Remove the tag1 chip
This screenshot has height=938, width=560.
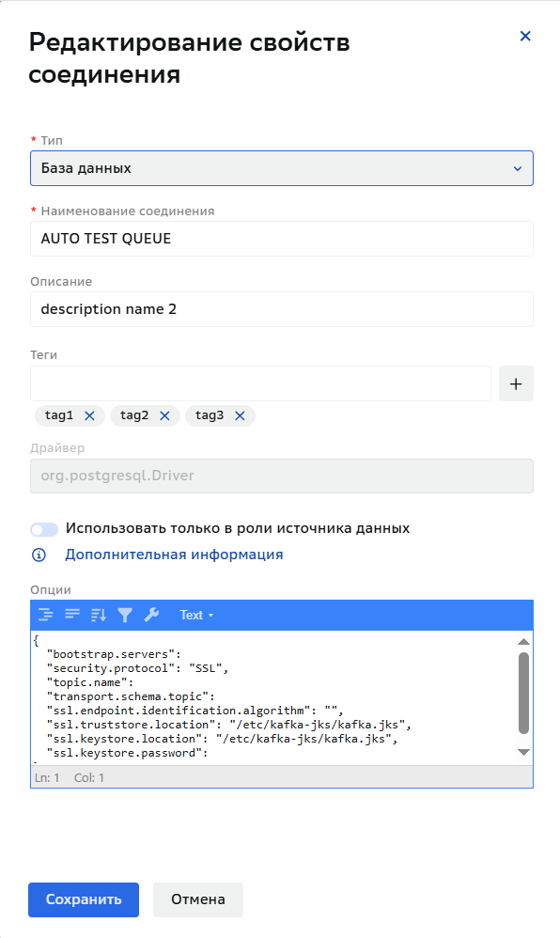coord(90,415)
